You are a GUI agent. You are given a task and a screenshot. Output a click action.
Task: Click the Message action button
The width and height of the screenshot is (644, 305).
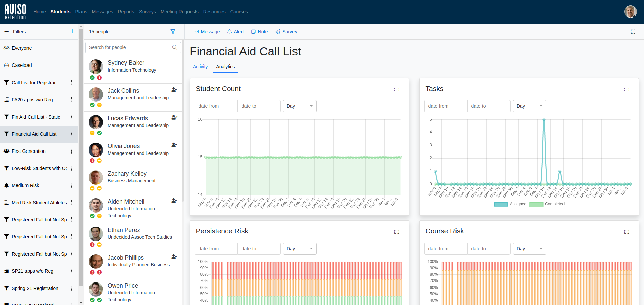(x=207, y=32)
